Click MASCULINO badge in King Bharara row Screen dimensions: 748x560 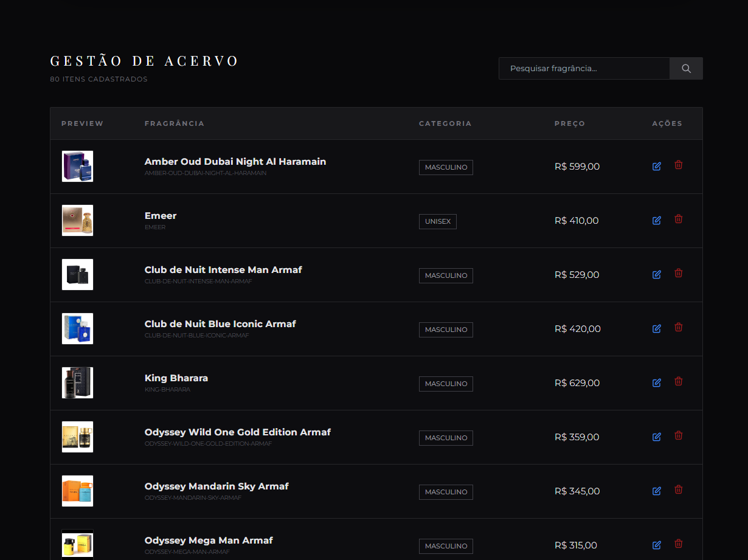446,384
